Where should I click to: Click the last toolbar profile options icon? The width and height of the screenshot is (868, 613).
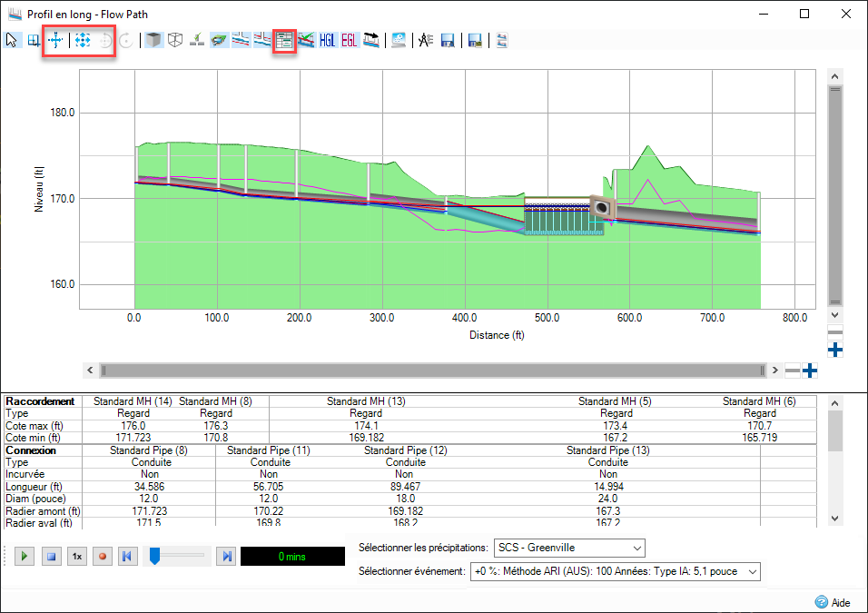click(502, 41)
